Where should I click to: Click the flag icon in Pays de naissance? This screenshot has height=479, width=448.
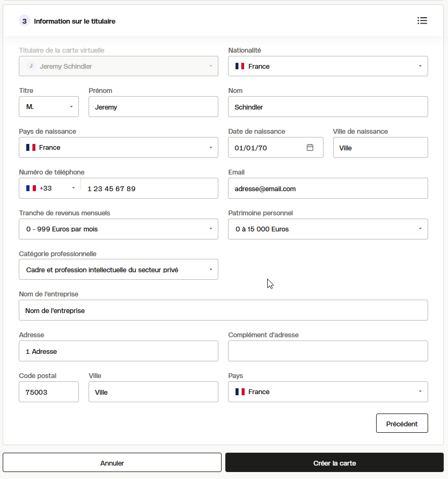(x=31, y=148)
